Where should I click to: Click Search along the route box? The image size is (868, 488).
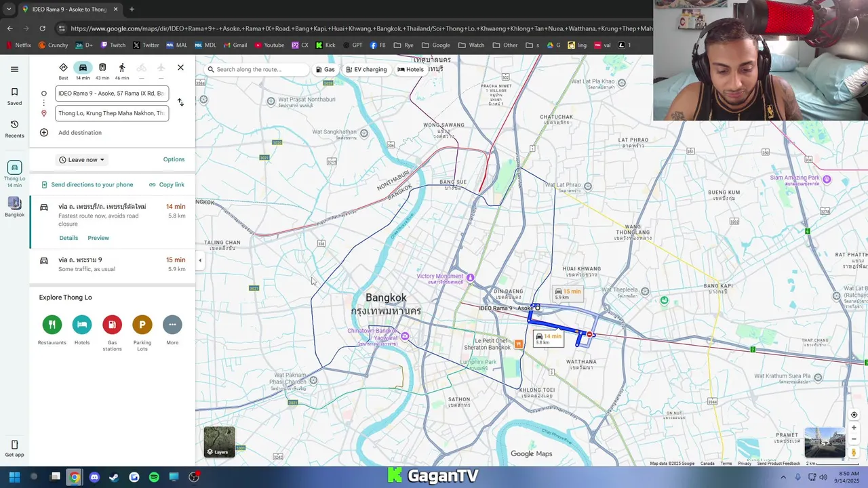coord(256,69)
